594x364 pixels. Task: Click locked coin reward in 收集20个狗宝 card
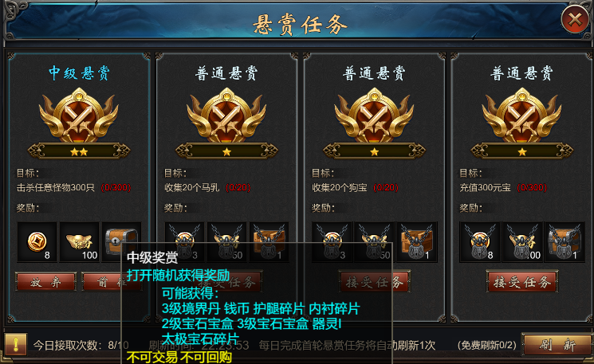[x=332, y=242]
